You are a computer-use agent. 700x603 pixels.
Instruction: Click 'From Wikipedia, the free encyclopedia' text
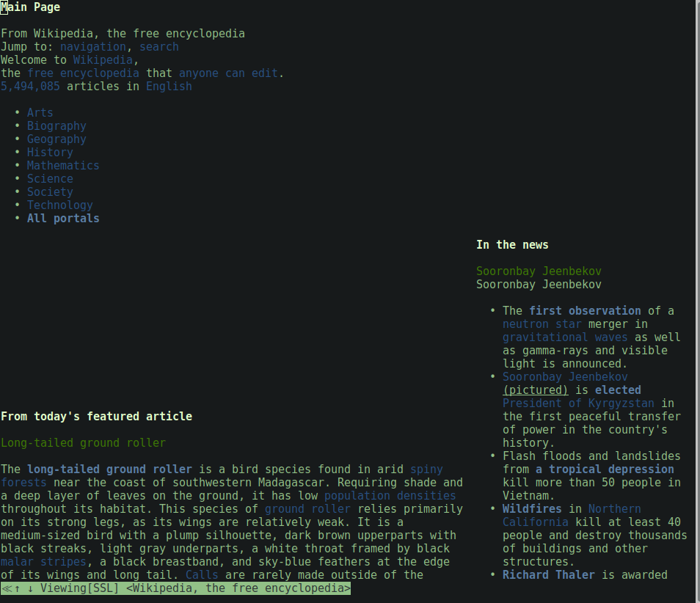[x=123, y=34]
